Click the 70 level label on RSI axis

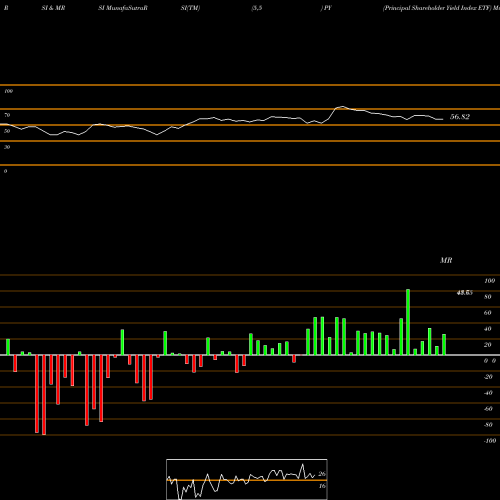coord(7,115)
